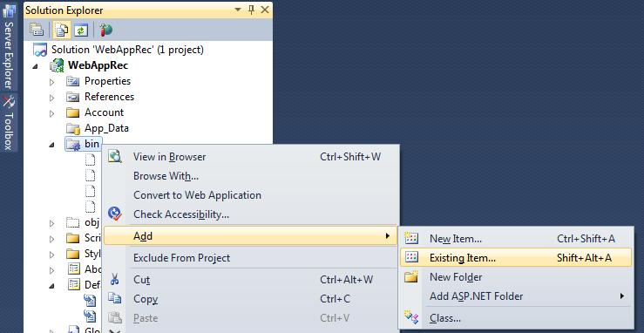644x333 pixels.
Task: Expand the Properties node in the tree
Action: [x=51, y=82]
